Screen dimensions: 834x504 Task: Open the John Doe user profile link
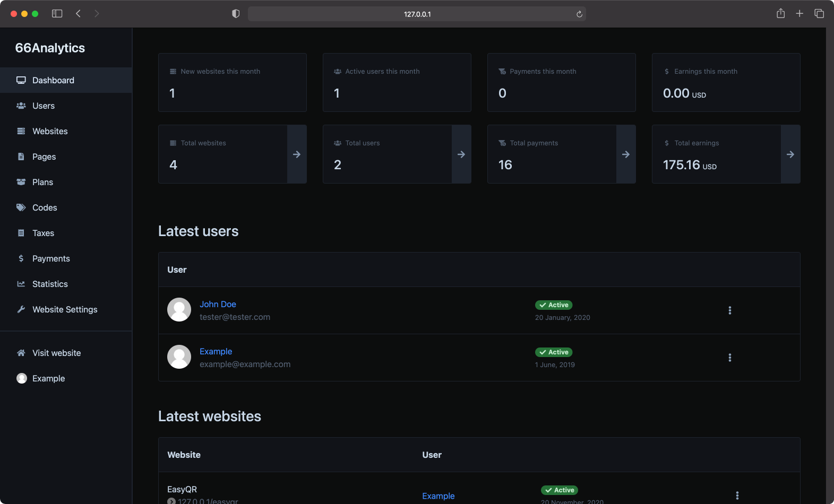coord(218,304)
